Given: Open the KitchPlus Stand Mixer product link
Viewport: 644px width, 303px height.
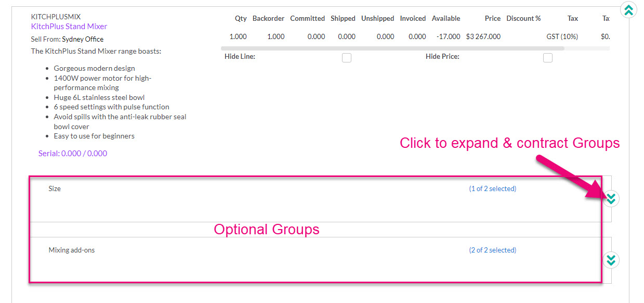Looking at the screenshot, I should click(x=69, y=27).
